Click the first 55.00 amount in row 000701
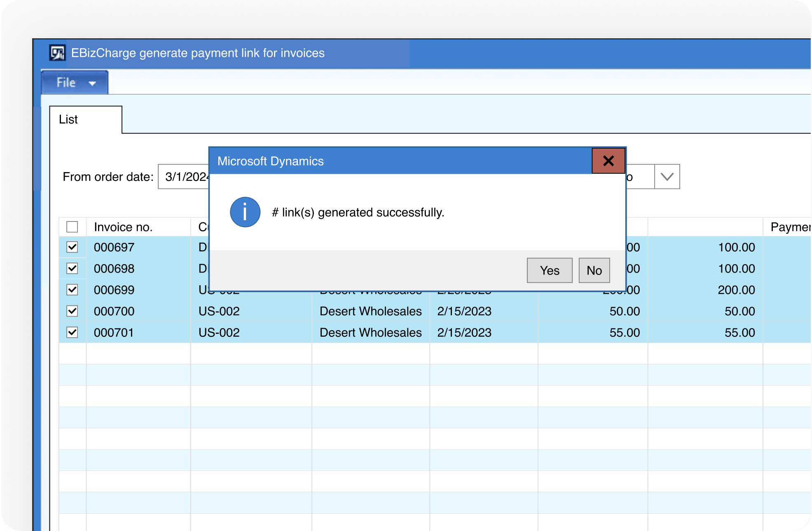812x531 pixels. (625, 333)
